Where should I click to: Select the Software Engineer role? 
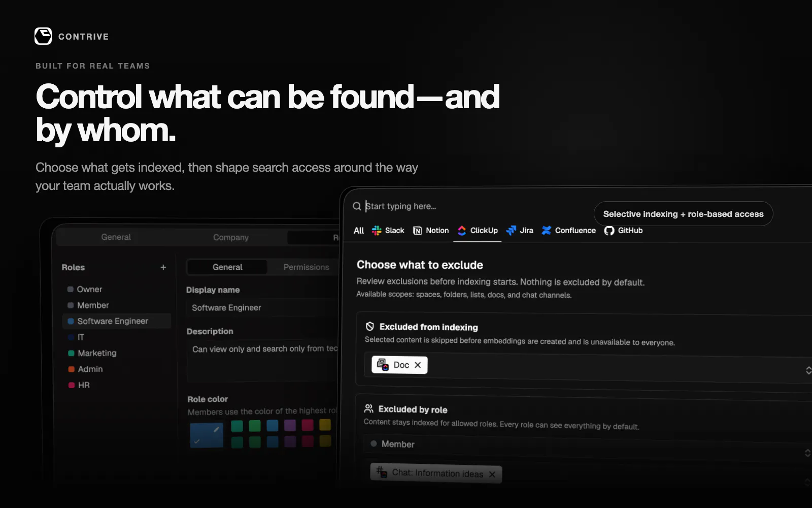pos(116,321)
